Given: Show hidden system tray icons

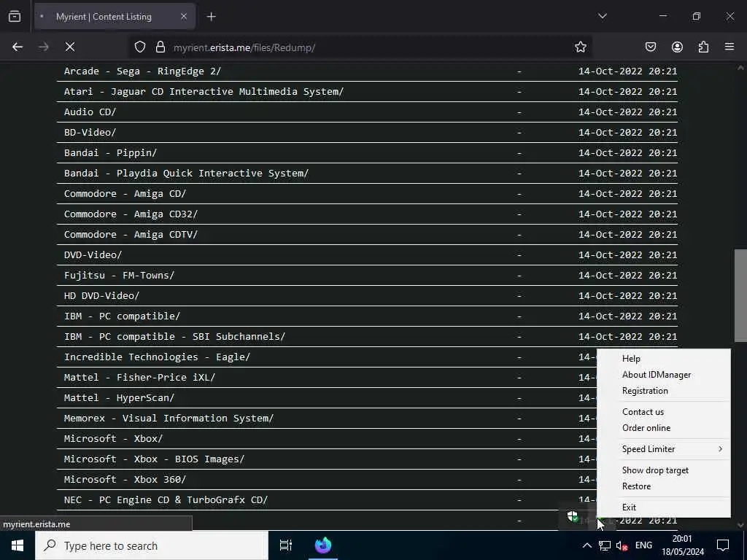Looking at the screenshot, I should [587, 545].
